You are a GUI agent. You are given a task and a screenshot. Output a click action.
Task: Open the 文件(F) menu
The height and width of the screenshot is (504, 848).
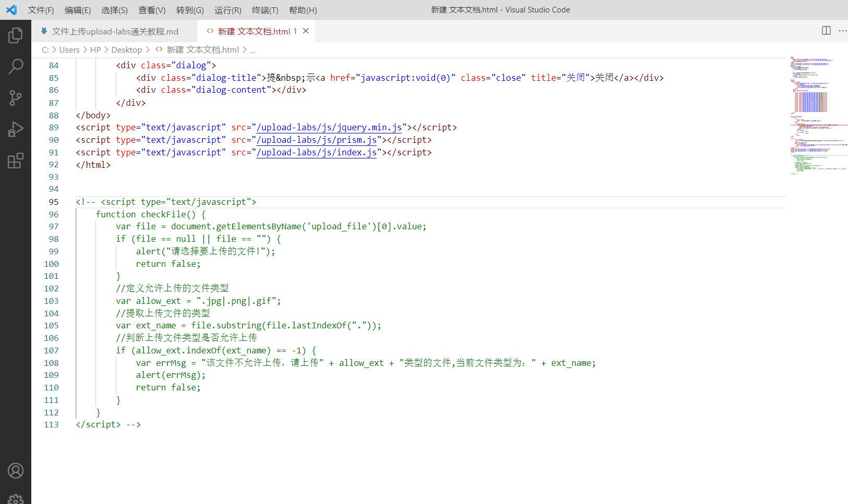[x=41, y=10]
